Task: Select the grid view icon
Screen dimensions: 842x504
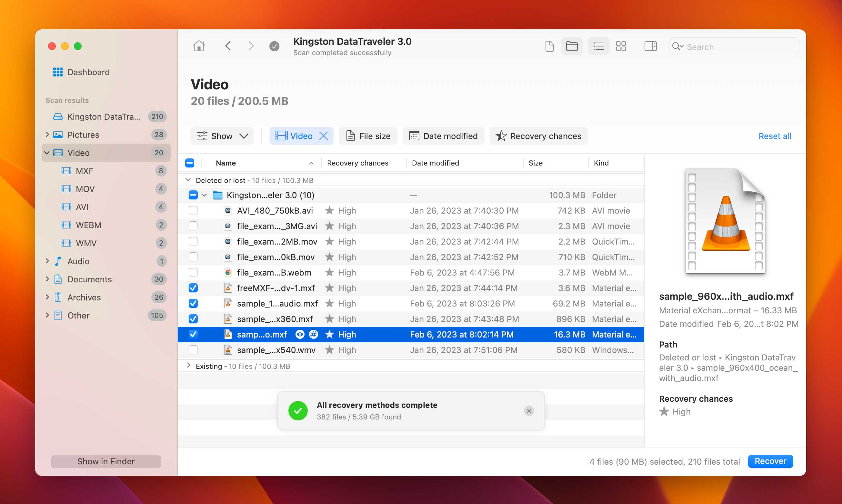Action: point(621,46)
